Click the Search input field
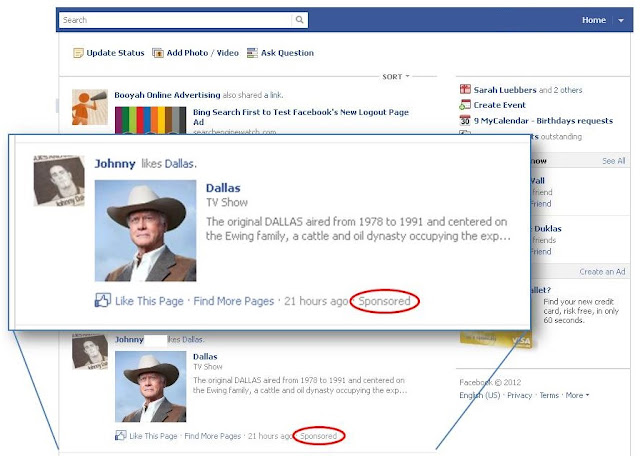Screen dimensions: 640x456 (x=176, y=20)
